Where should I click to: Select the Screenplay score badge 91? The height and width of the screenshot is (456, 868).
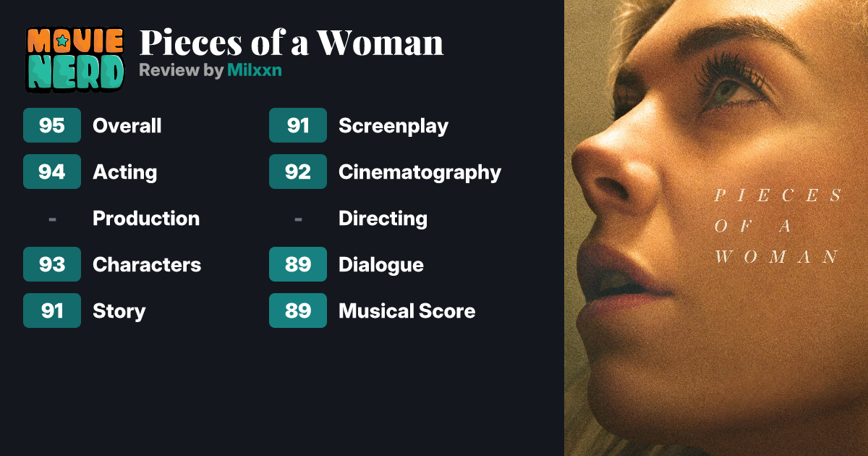tap(298, 125)
